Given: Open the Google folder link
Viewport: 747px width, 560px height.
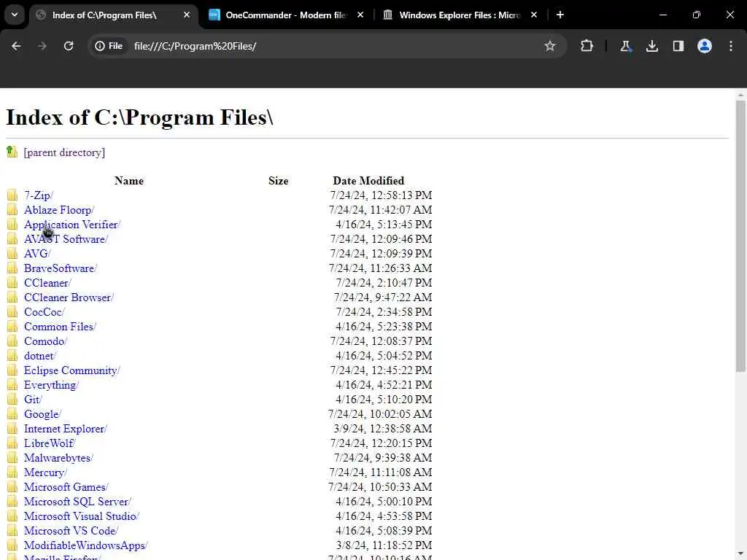Looking at the screenshot, I should 43,414.
